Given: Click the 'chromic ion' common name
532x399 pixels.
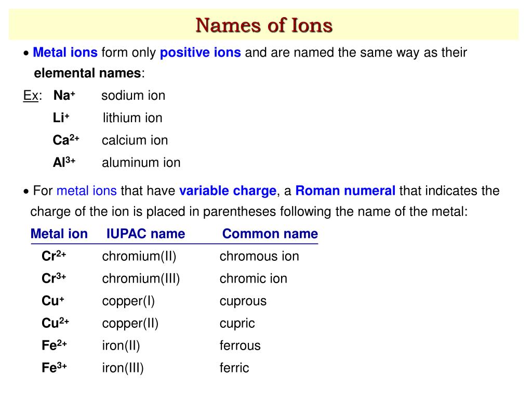Looking at the screenshot, I should [x=254, y=278].
